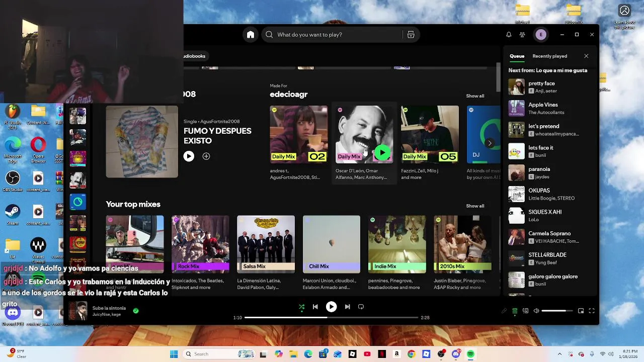This screenshot has width=644, height=362.
Task: Select STELL4RBLADE in the queue
Action: pyautogui.click(x=549, y=258)
